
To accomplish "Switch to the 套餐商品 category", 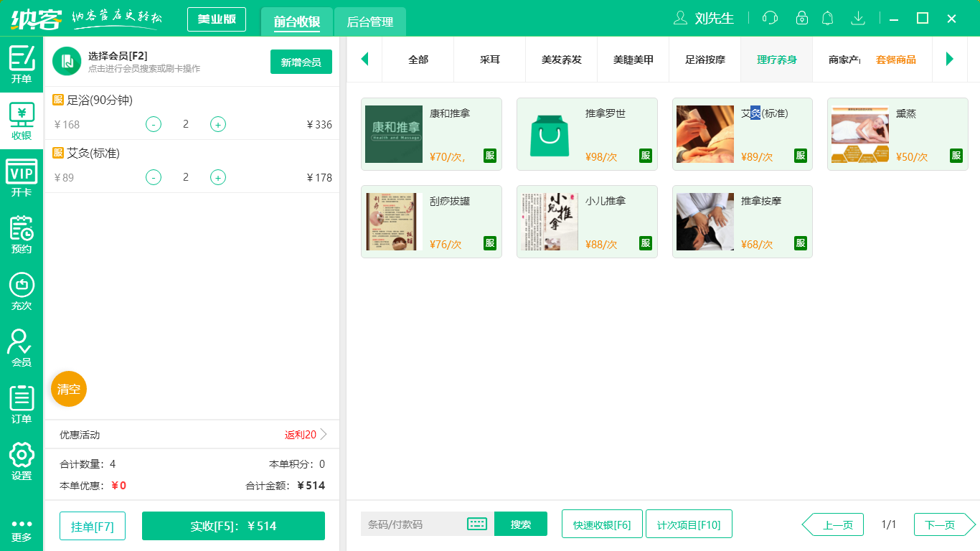I will coord(896,60).
